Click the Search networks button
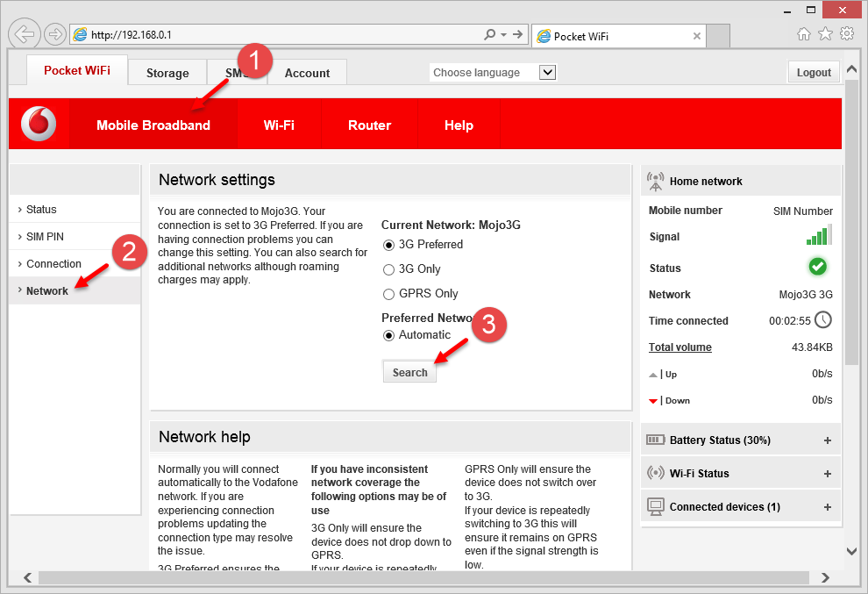The height and width of the screenshot is (594, 868). pos(409,372)
